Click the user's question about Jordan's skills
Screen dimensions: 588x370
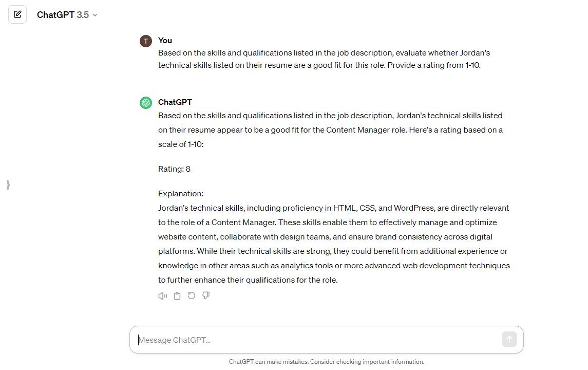[324, 59]
